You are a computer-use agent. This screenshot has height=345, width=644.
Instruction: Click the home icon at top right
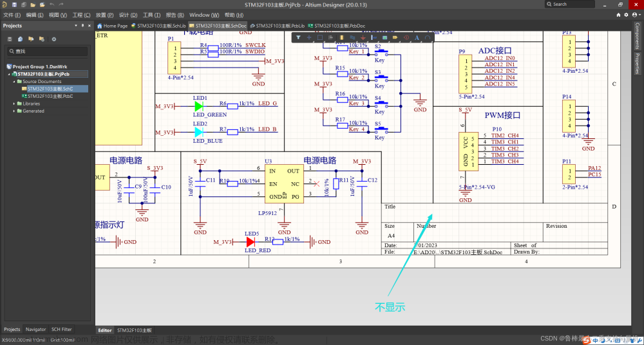pos(618,15)
